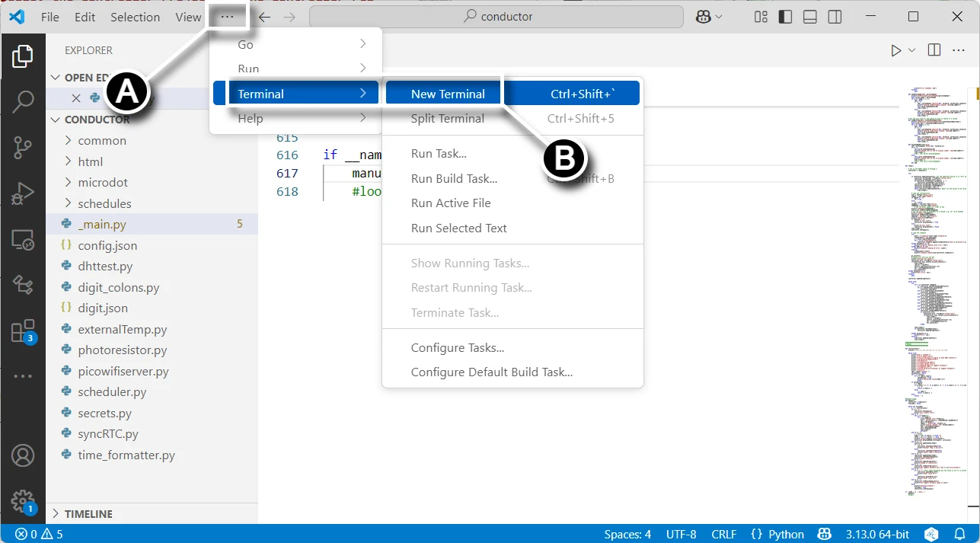Expand the microdot folder

[x=152, y=182]
